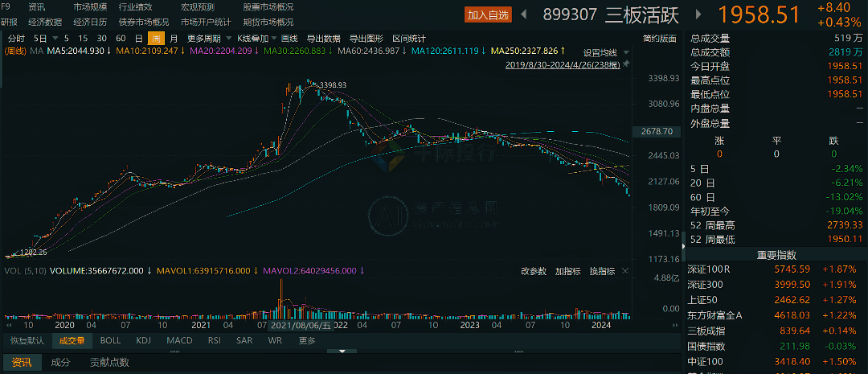Open the 贡献点数 tab
This screenshot has width=868, height=374.
(109, 363)
